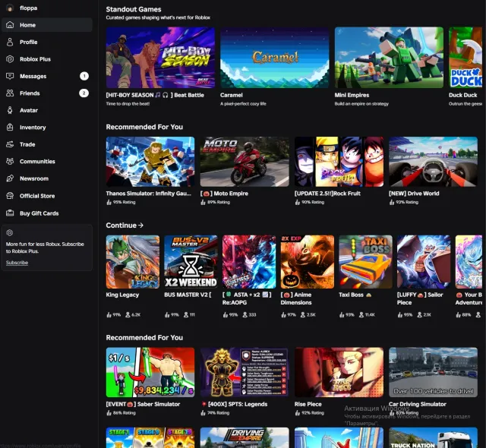Click the '11.4K' player count under Taxi Boss

click(x=370, y=314)
